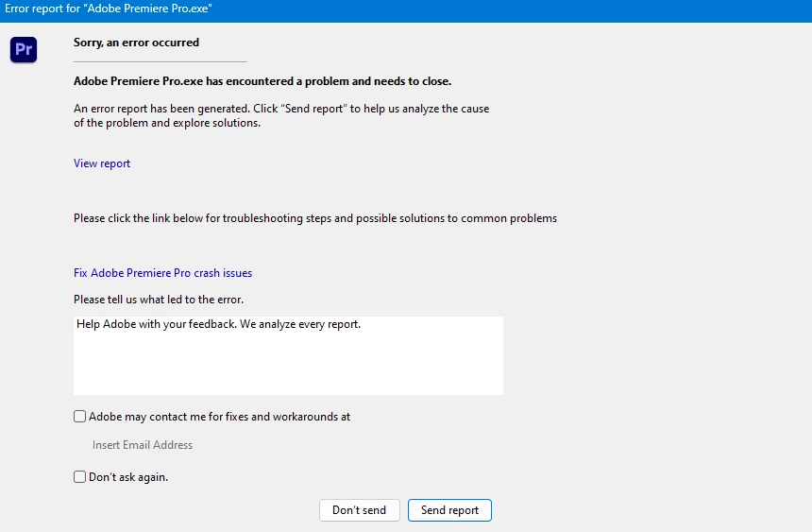Click the Don't send button
The image size is (812, 532).
click(x=360, y=510)
